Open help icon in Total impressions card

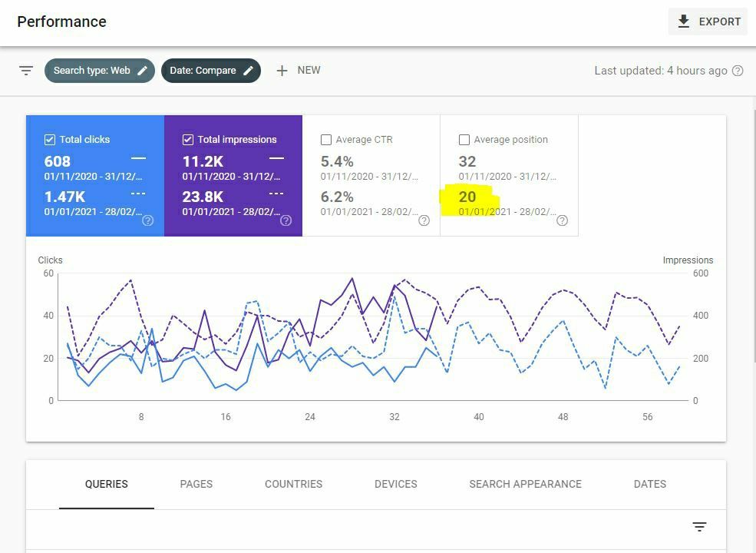(286, 220)
